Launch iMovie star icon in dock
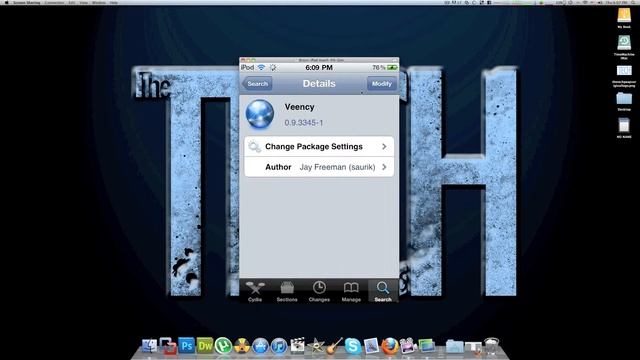640x360 pixels. click(x=316, y=346)
